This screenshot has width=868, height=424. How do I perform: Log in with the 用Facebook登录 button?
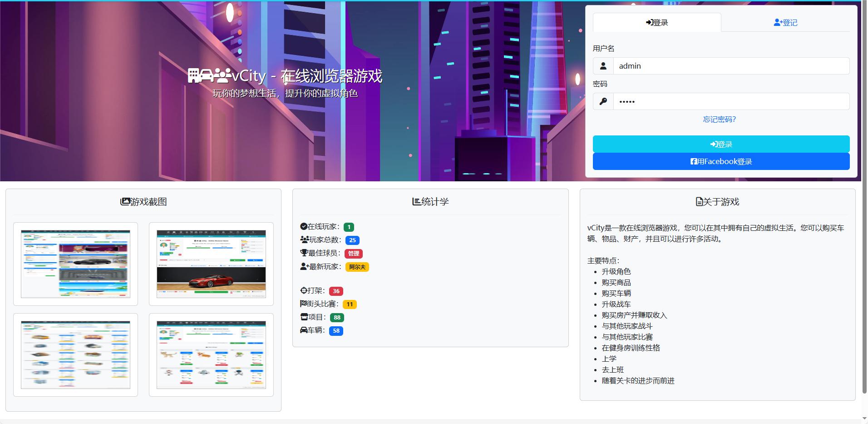(721, 161)
